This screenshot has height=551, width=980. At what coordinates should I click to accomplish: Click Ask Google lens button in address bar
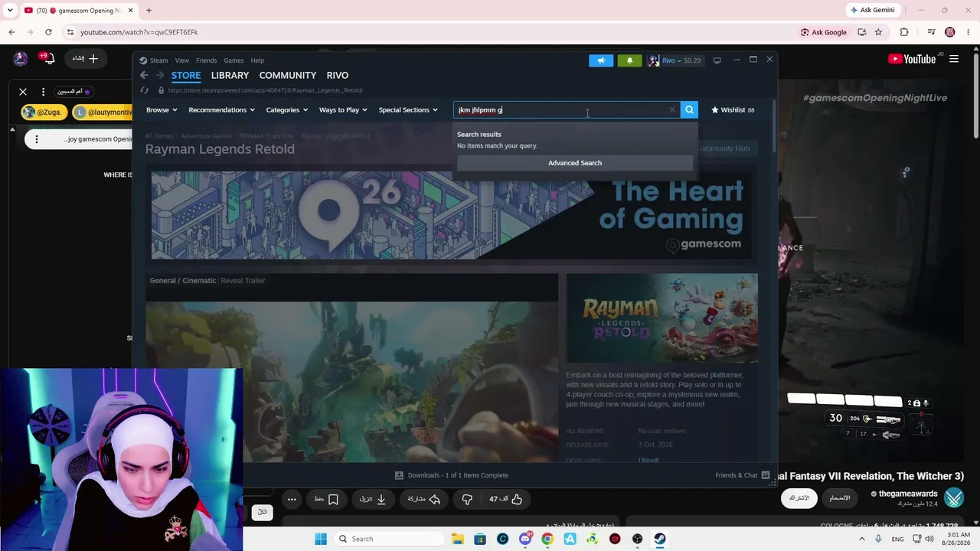pyautogui.click(x=824, y=32)
